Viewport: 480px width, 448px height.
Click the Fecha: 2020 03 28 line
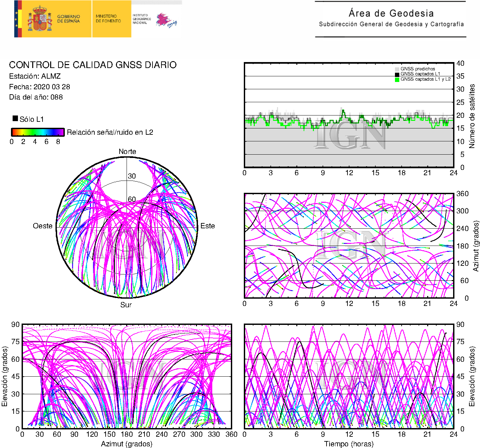click(40, 87)
